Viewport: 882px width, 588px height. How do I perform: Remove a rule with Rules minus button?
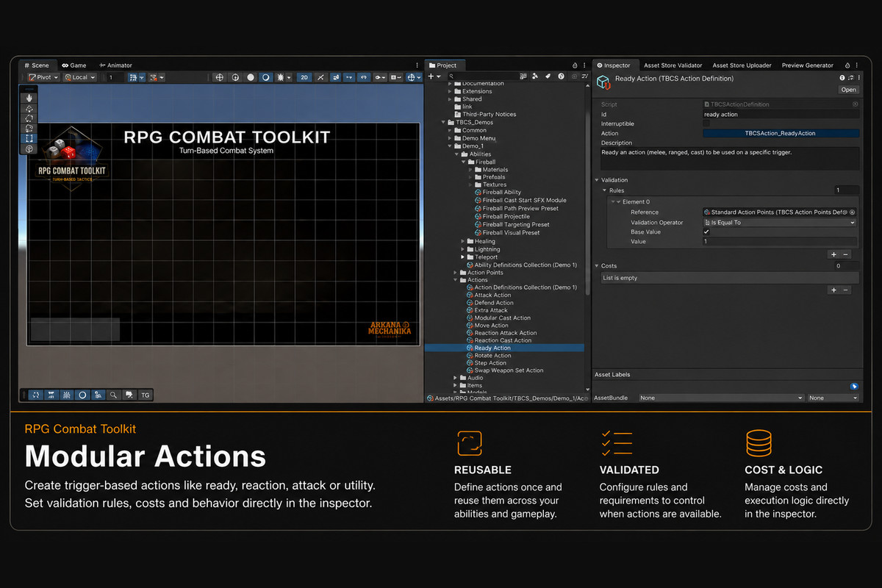click(845, 254)
